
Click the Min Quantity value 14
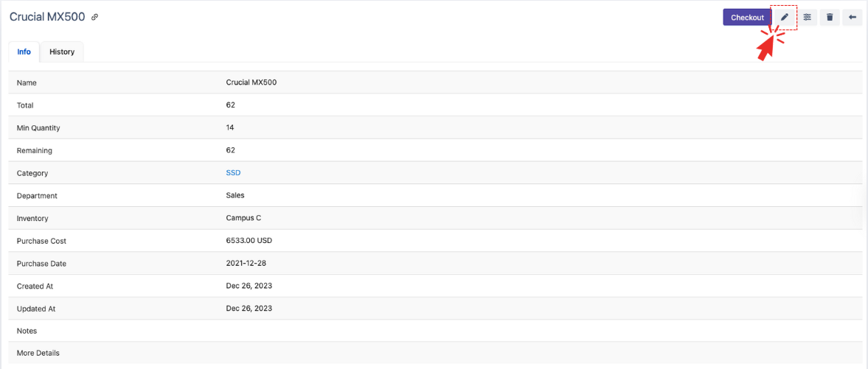click(230, 127)
